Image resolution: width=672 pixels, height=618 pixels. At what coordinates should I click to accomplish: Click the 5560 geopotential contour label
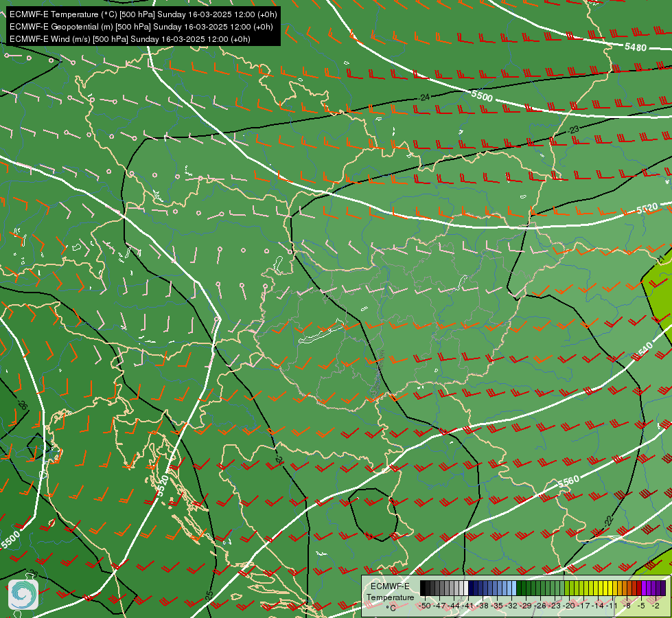[568, 481]
